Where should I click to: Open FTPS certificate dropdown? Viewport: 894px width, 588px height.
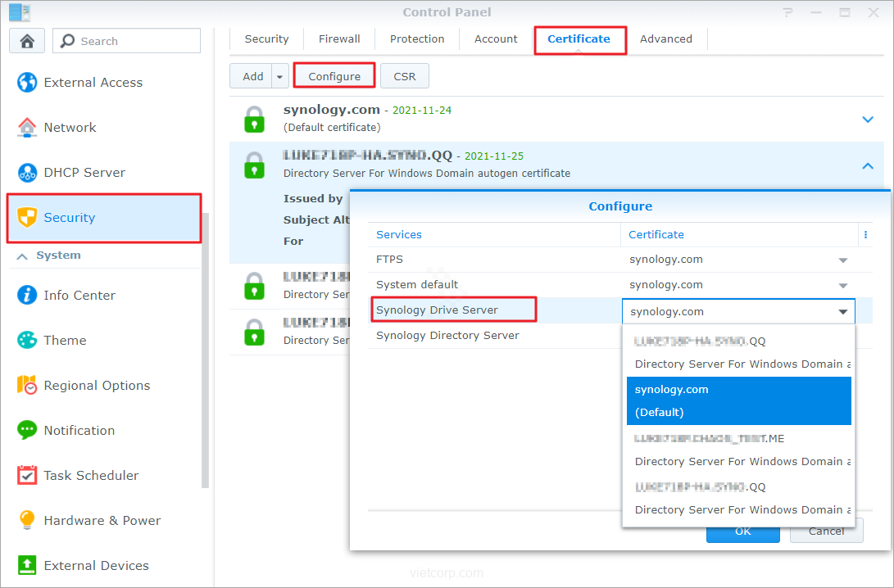(842, 260)
